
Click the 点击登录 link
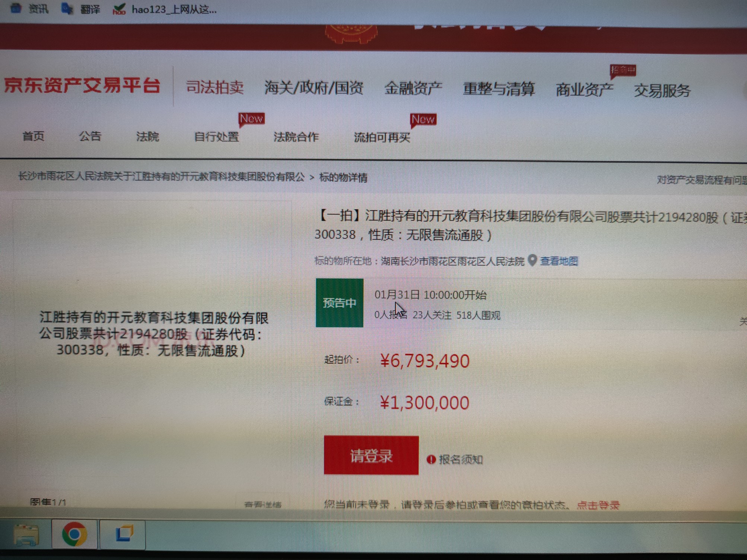coord(598,505)
